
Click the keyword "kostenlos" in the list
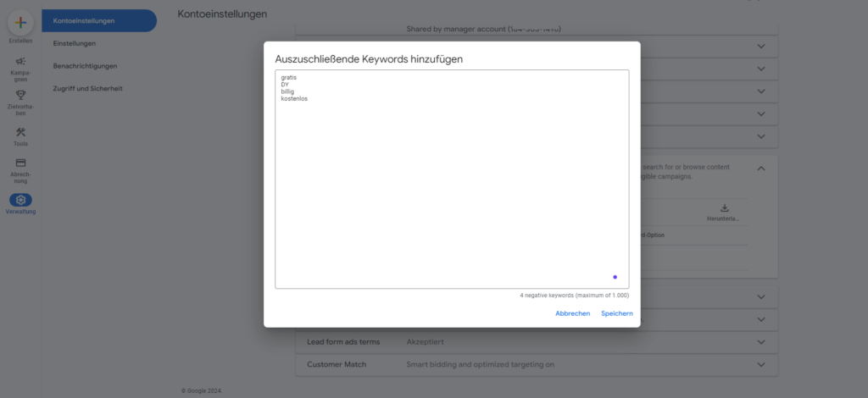[294, 99]
